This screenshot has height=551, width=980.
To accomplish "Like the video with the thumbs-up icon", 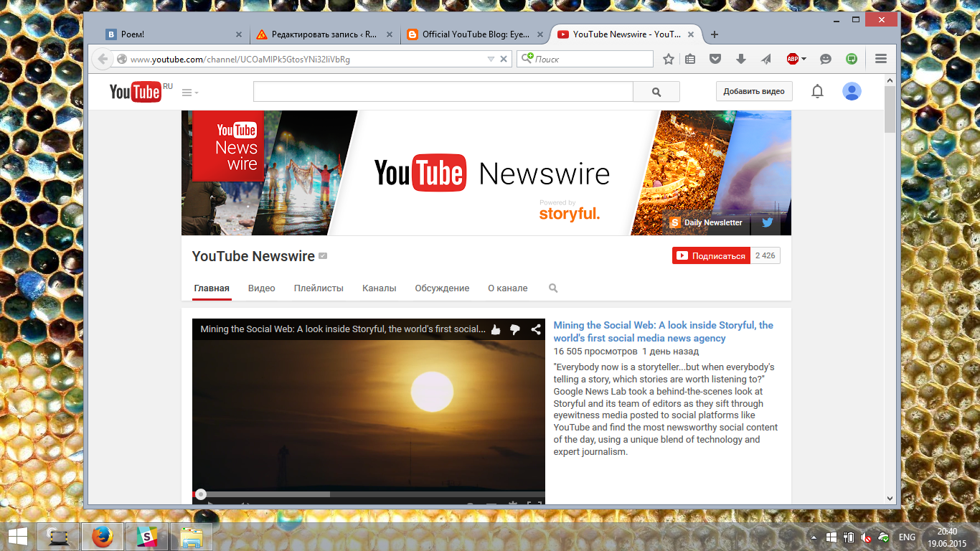I will (x=494, y=329).
